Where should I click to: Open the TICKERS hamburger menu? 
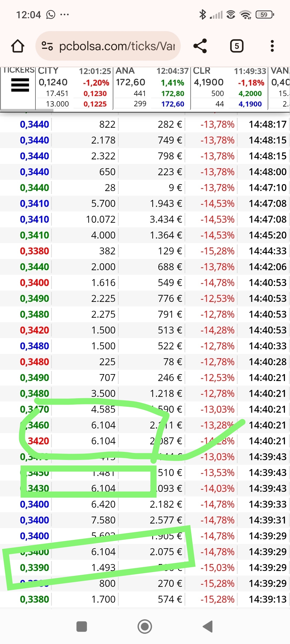(x=20, y=85)
